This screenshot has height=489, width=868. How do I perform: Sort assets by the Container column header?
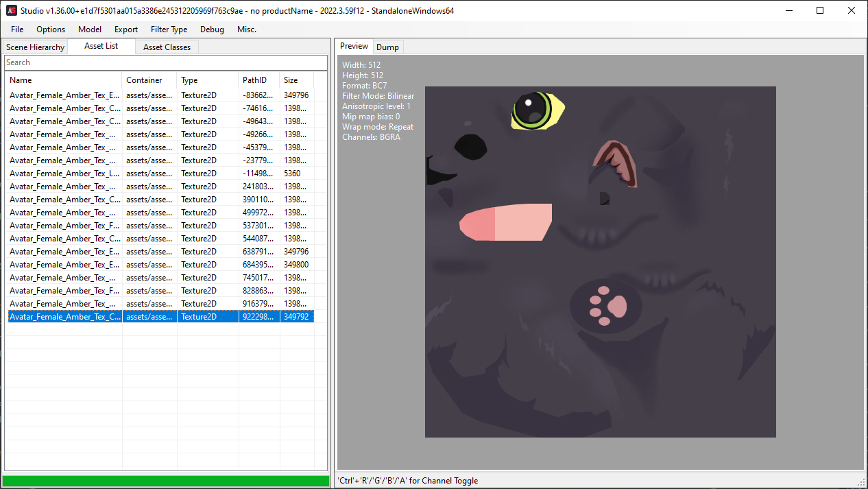pos(149,80)
